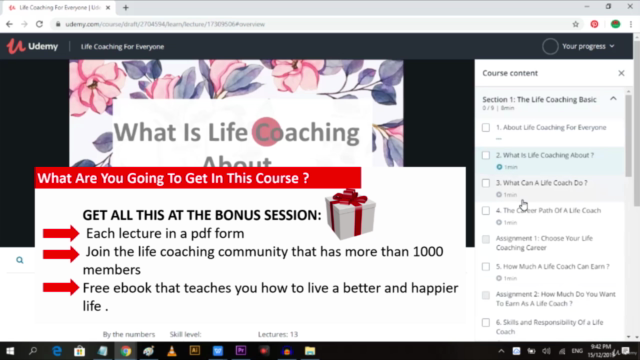The width and height of the screenshot is (640, 360).
Task: Open a new browser tab
Action: tap(126, 7)
